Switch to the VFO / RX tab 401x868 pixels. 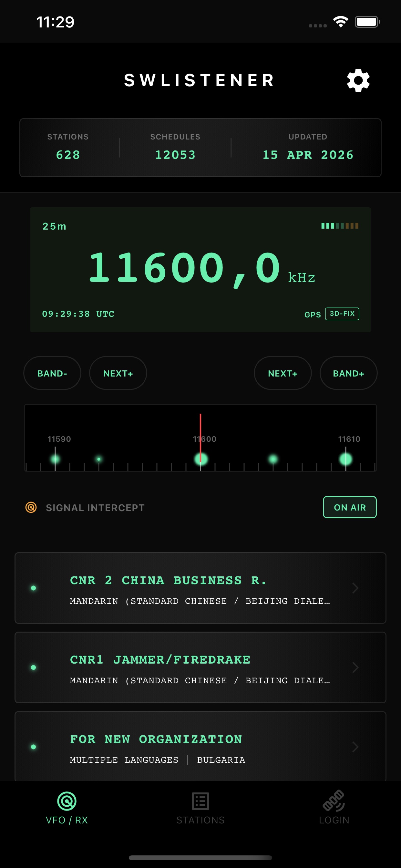pyautogui.click(x=67, y=808)
